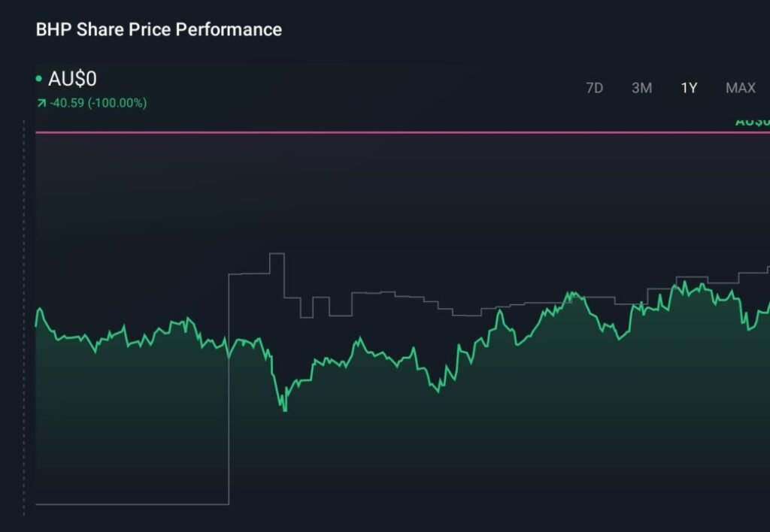
Task: Switch to the 1Y tab
Action: [689, 88]
